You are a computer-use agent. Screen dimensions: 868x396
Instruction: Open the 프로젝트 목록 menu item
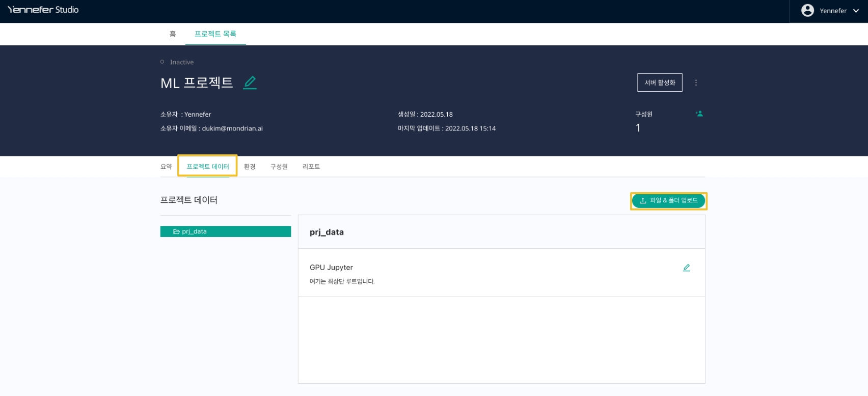click(x=215, y=34)
